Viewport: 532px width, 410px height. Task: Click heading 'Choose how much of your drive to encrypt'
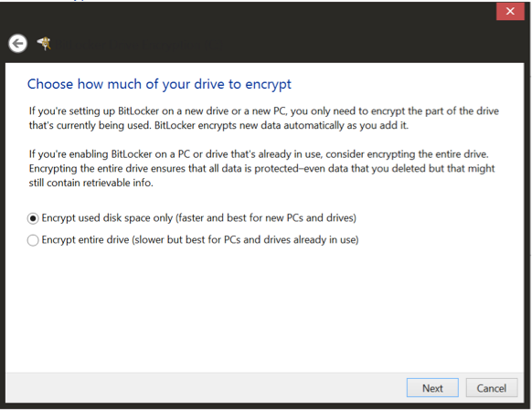point(159,84)
